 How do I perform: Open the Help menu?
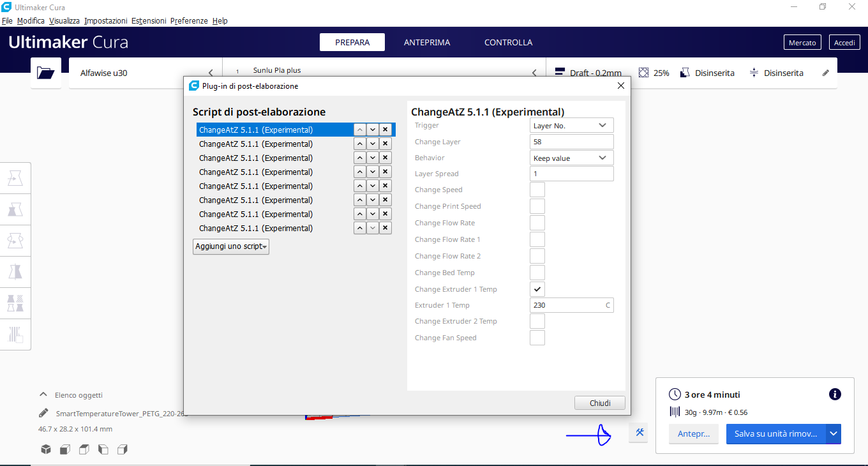[x=220, y=21]
